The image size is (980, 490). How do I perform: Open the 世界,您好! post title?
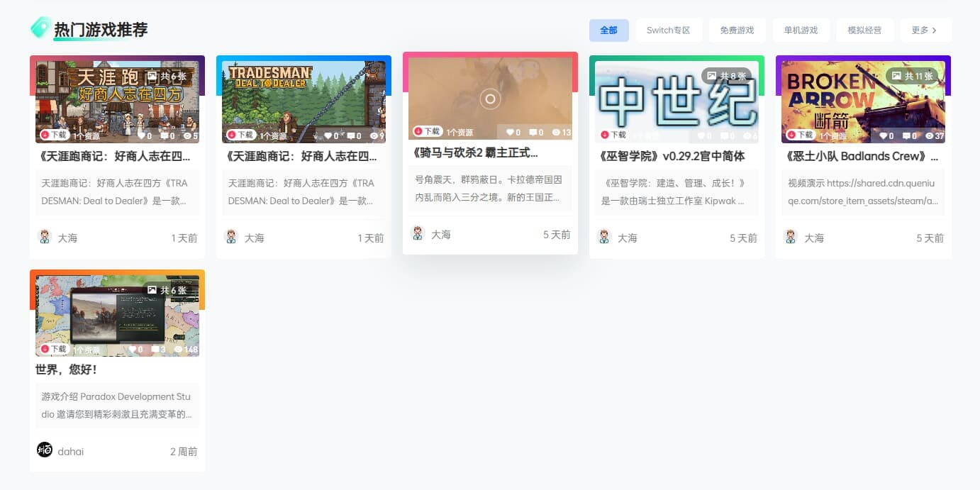pos(66,370)
